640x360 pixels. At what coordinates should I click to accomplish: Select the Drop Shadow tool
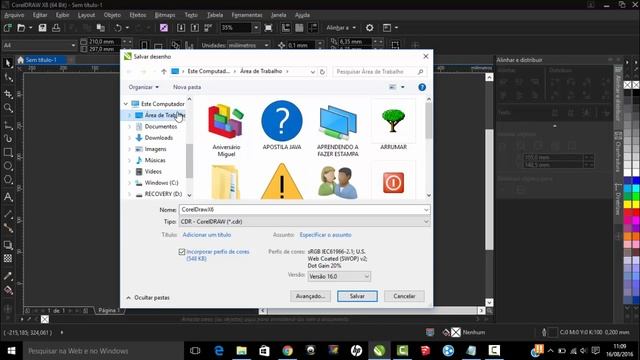pyautogui.click(x=8, y=245)
